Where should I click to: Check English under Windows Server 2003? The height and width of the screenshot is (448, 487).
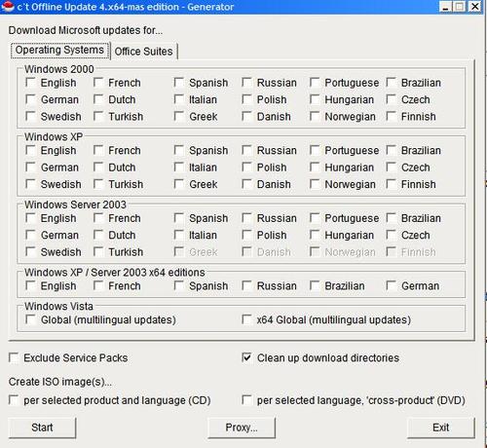click(31, 218)
